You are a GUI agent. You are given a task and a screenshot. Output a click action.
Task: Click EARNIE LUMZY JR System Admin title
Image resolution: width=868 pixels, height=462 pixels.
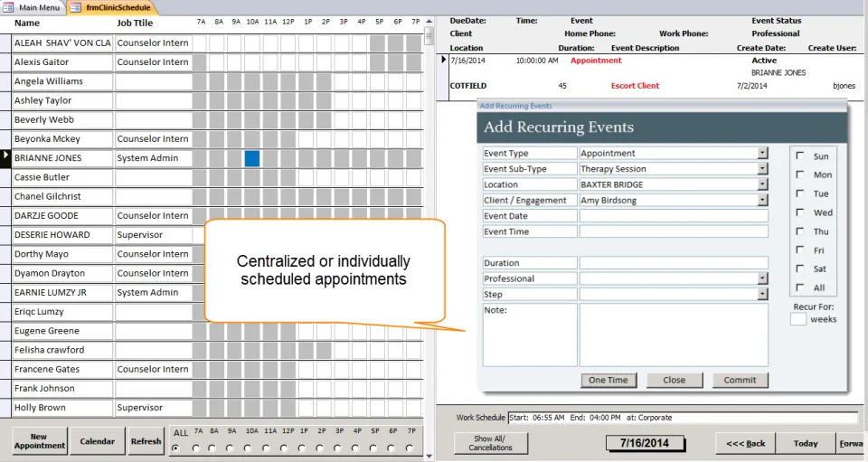pos(154,292)
